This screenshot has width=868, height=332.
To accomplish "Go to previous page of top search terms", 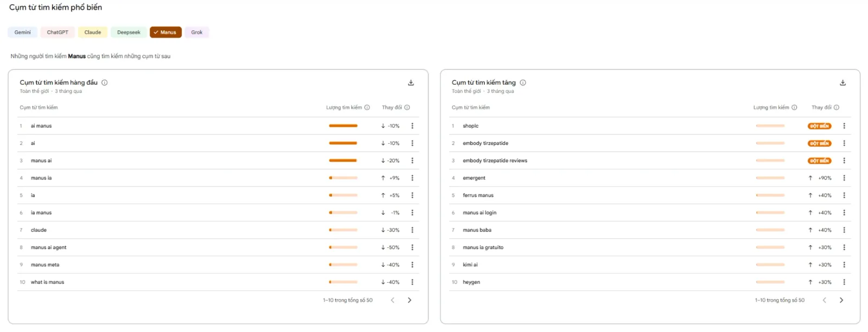I will 392,300.
